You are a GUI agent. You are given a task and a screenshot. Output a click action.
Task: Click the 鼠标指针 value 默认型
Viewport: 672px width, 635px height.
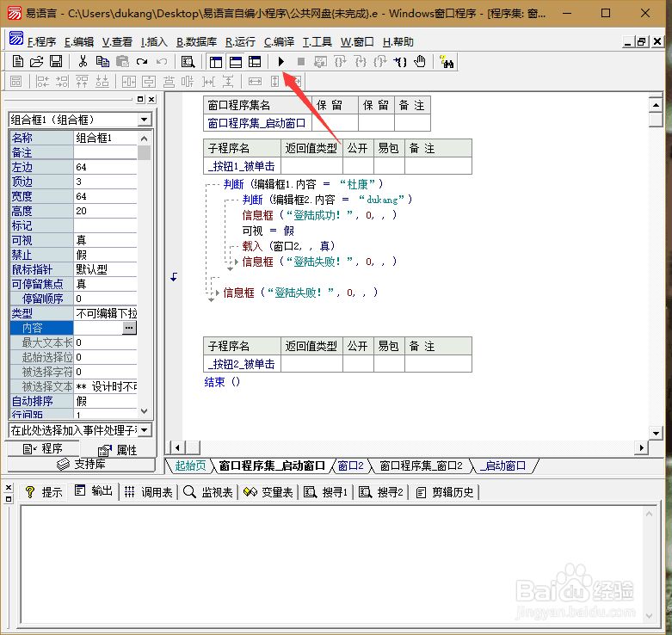(106, 269)
